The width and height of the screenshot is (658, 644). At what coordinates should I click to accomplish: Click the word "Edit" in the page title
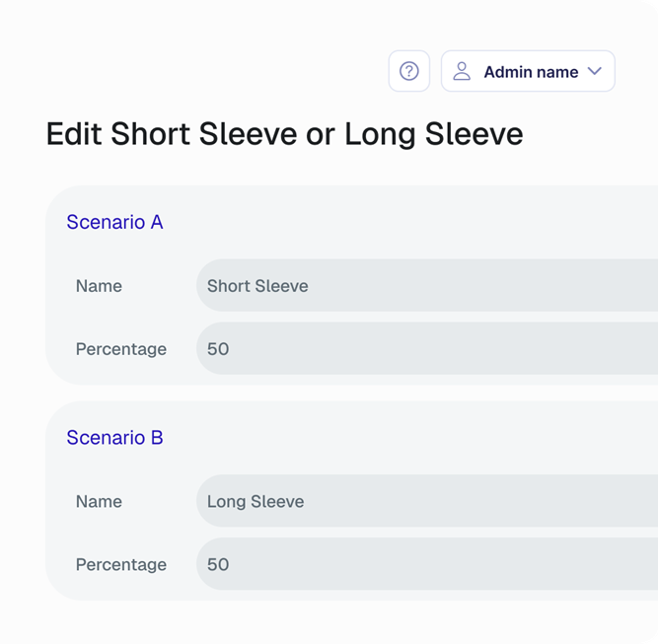point(74,134)
